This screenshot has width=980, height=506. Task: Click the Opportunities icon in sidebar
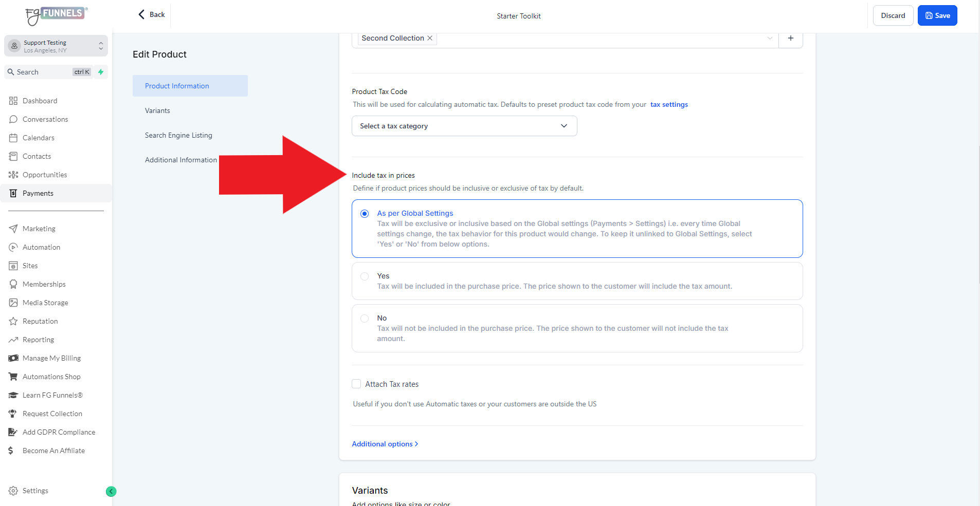[x=13, y=175]
